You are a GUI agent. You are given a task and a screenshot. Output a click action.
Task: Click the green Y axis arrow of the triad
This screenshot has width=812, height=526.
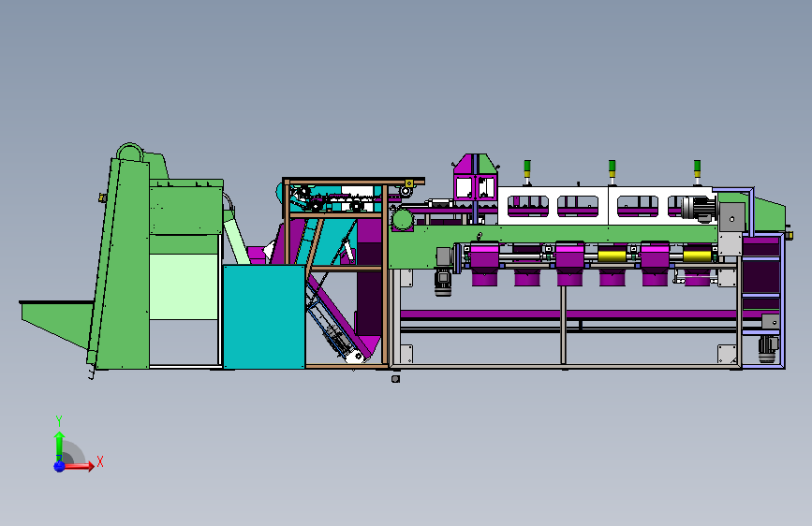(x=59, y=446)
